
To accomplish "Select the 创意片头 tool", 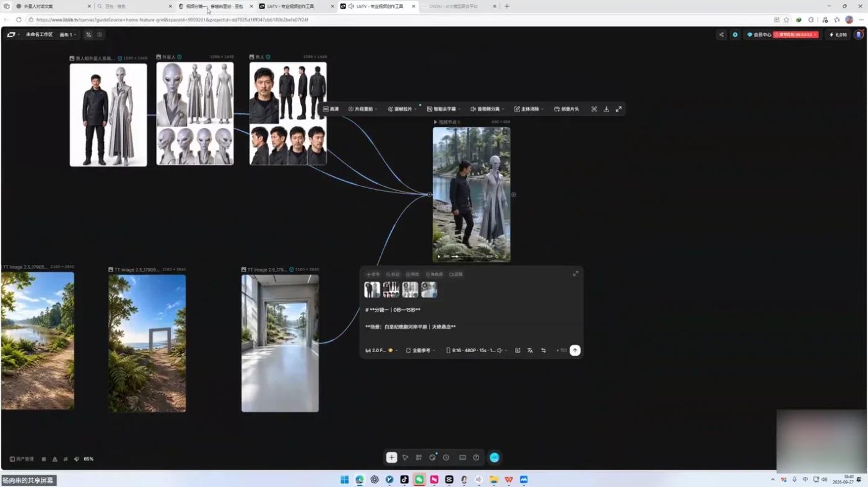I will (566, 109).
